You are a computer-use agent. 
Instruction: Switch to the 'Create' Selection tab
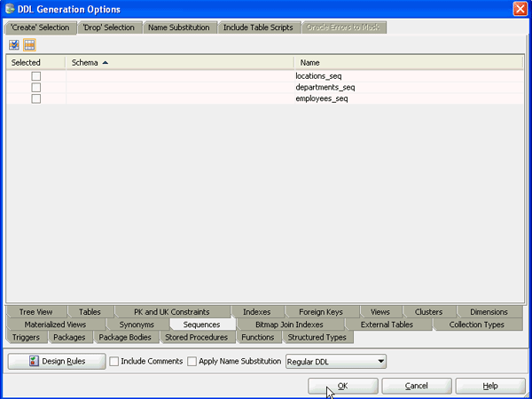click(40, 27)
